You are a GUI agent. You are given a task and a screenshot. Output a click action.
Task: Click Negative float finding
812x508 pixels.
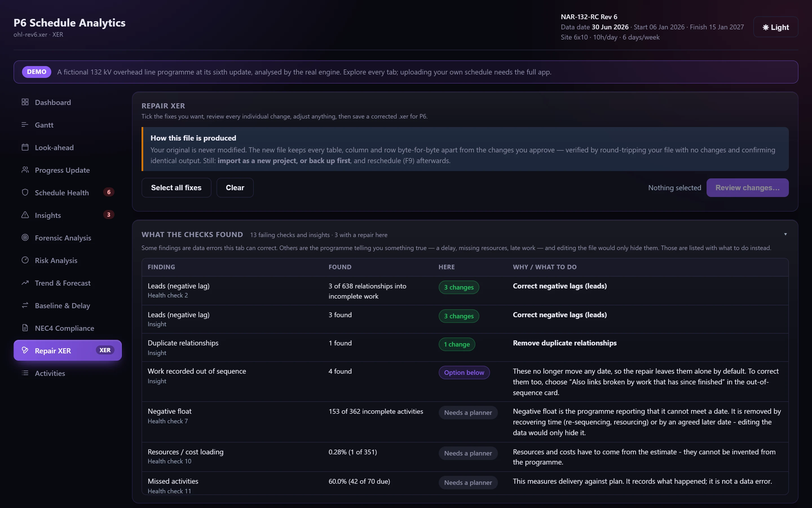169,411
